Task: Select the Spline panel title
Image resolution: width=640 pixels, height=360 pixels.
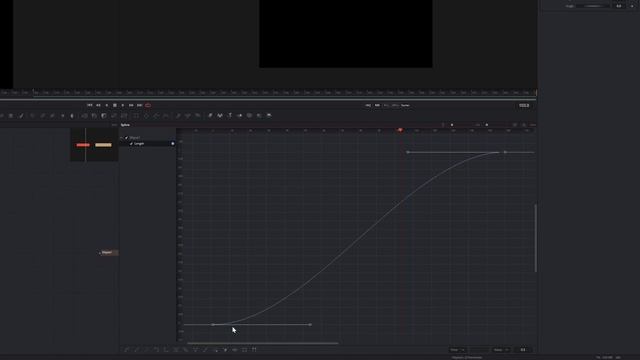Action: click(x=125, y=125)
